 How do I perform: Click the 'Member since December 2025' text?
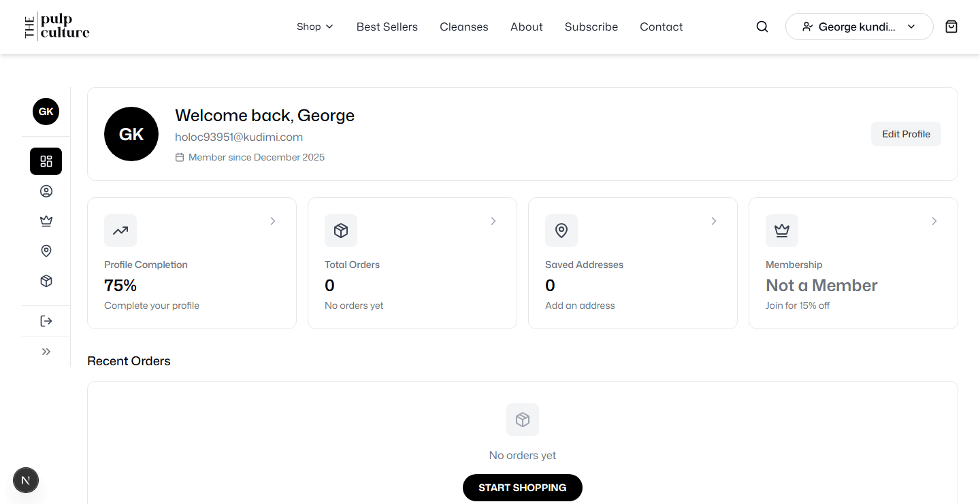click(257, 157)
